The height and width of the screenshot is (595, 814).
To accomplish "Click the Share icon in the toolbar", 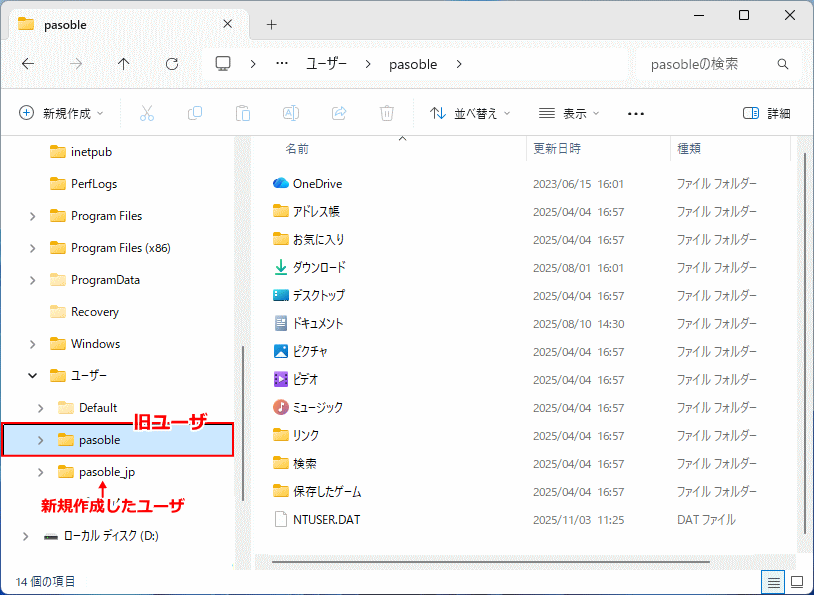I will [x=338, y=113].
